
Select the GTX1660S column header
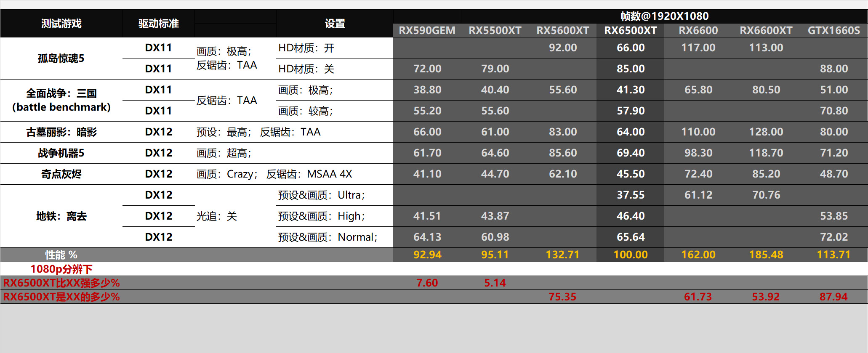(834, 30)
